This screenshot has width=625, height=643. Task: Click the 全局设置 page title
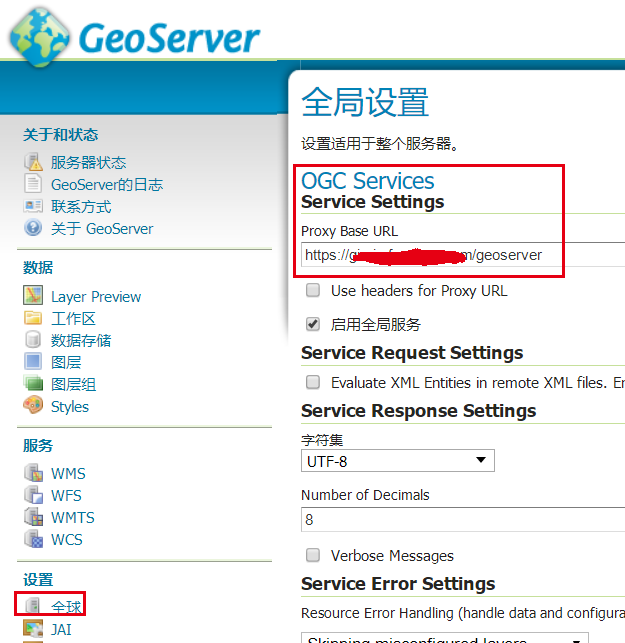pyautogui.click(x=365, y=102)
